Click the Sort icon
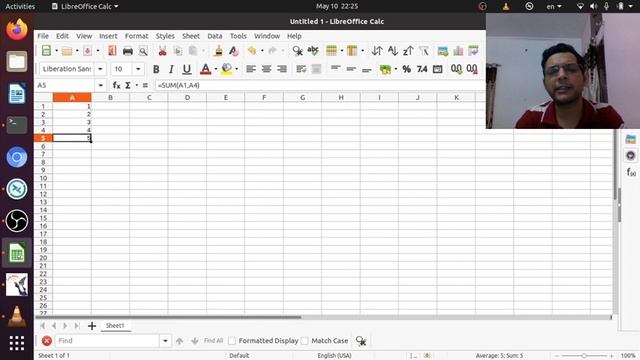 click(377, 51)
